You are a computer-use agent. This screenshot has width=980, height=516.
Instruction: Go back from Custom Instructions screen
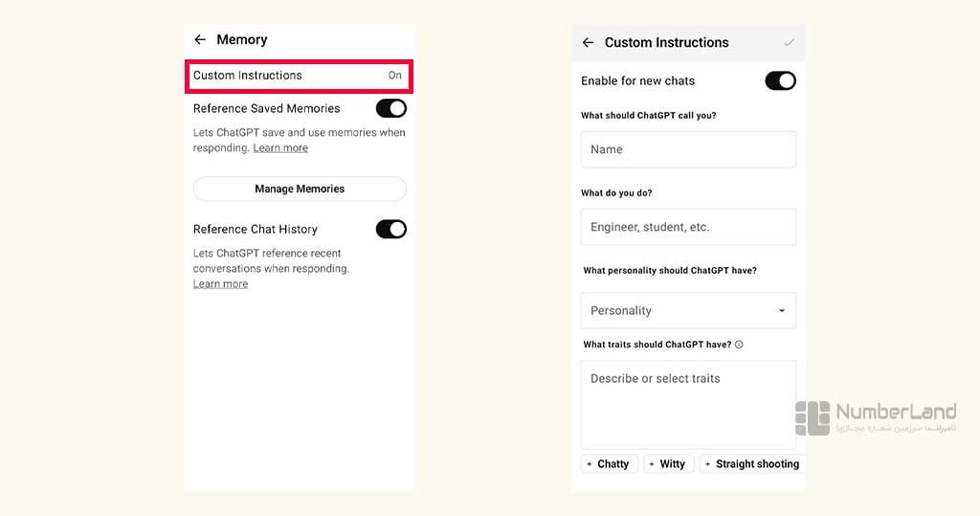click(x=588, y=42)
